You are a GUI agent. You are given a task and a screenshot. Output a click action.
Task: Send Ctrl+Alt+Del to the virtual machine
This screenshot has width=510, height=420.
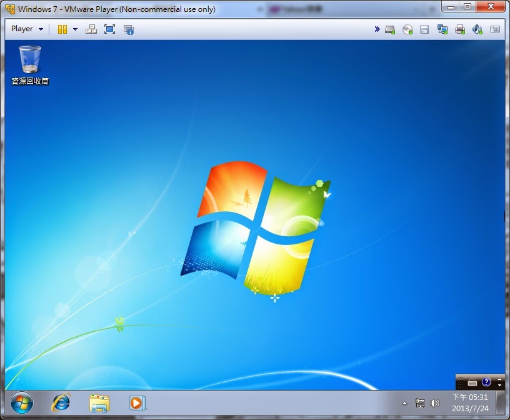click(x=91, y=29)
